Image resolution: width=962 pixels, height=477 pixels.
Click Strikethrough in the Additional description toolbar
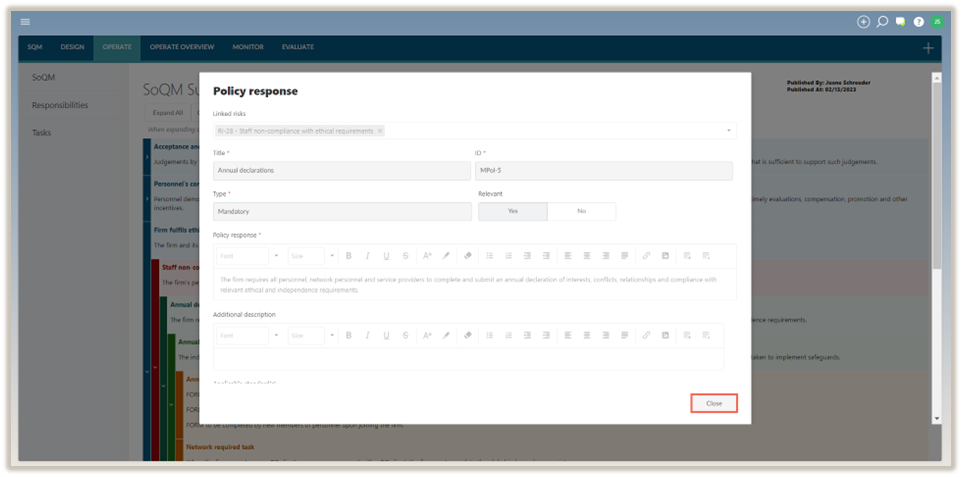(405, 335)
